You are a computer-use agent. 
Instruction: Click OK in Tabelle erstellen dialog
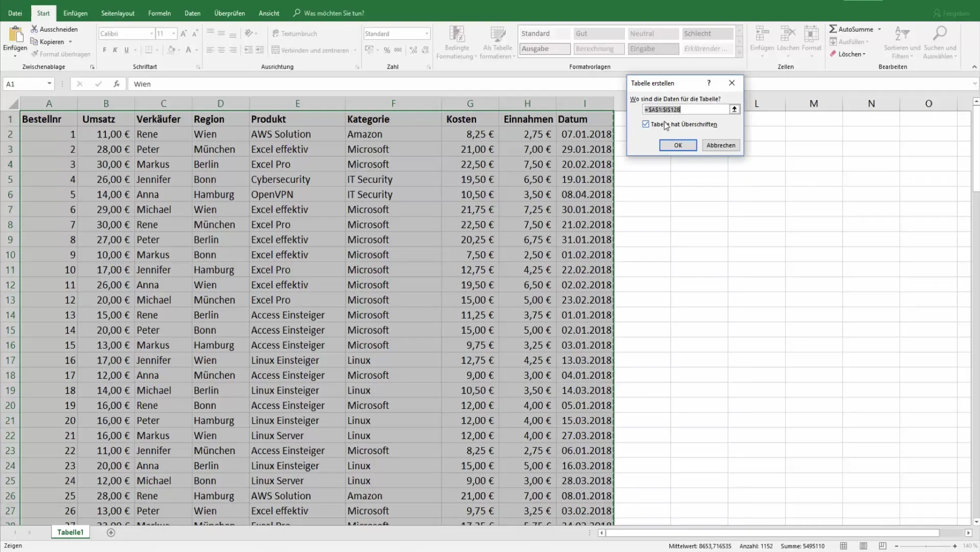click(678, 145)
